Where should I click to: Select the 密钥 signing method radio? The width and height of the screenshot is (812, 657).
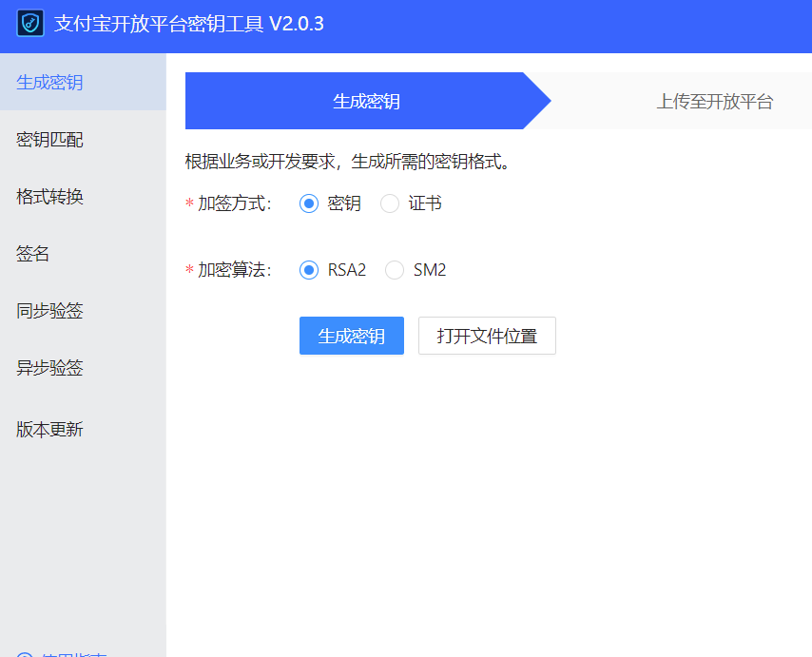pos(309,203)
